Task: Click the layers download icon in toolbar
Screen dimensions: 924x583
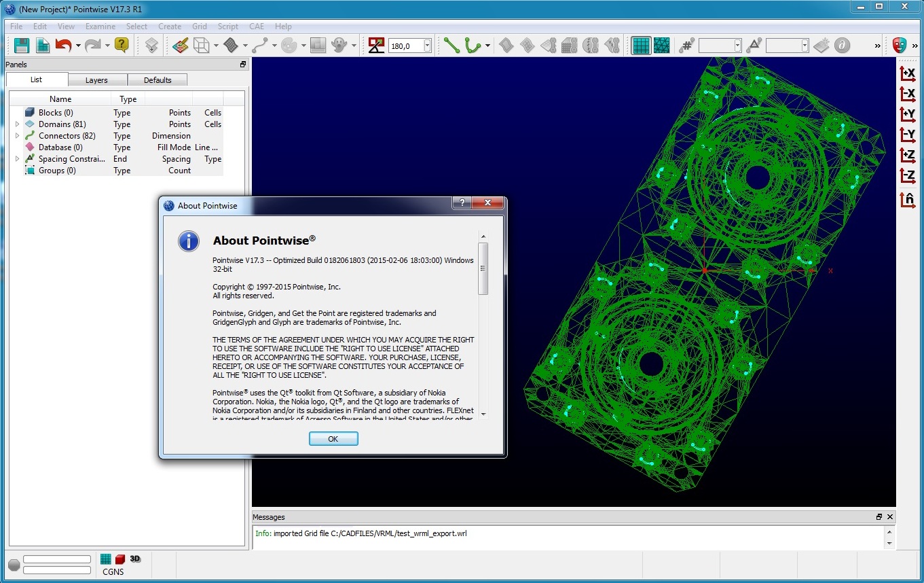Action: 152,46
